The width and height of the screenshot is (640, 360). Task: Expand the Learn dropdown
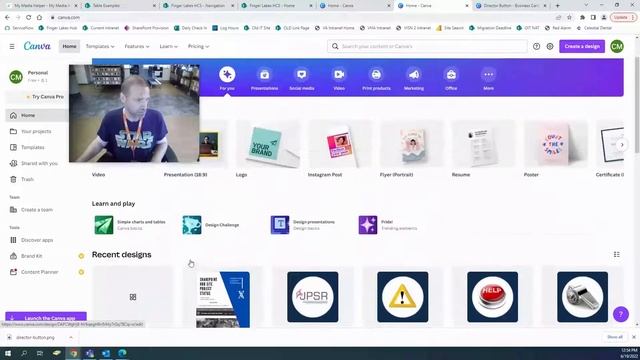click(x=169, y=47)
